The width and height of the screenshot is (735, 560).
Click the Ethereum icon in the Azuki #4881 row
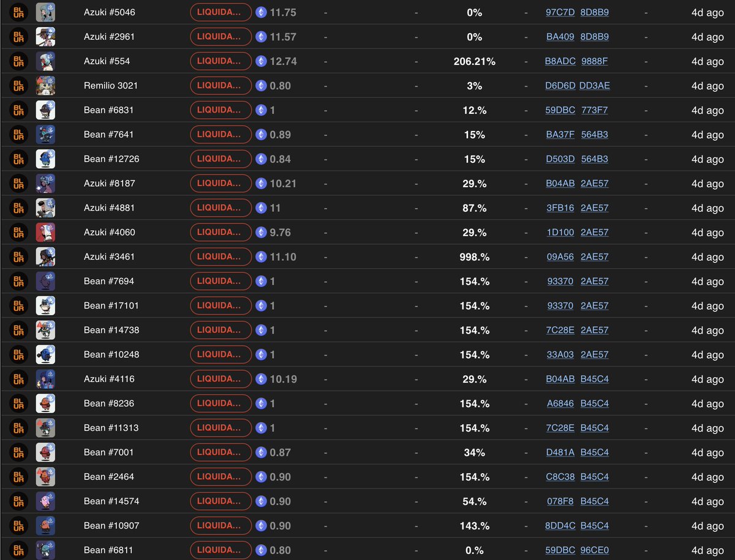(262, 208)
